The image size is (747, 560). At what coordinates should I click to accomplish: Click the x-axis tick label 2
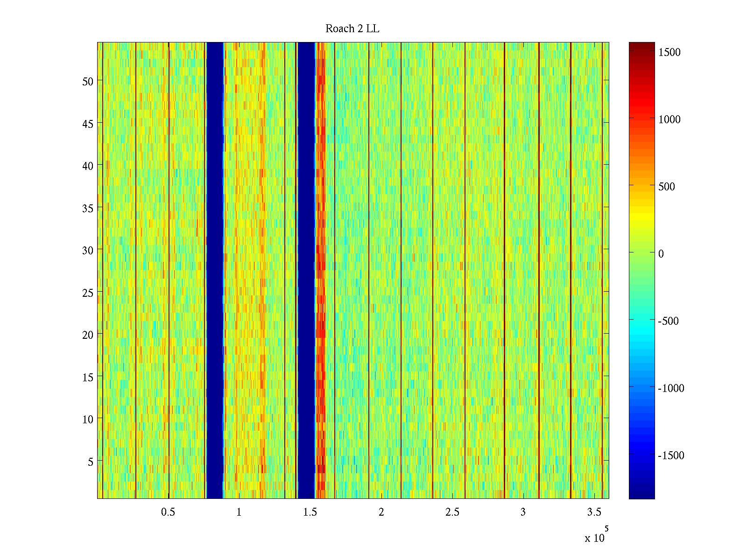tap(381, 512)
